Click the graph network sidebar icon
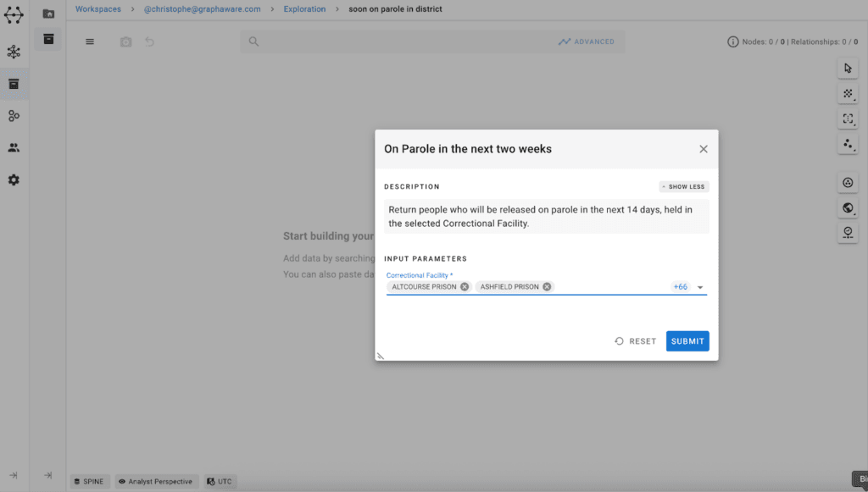Image resolution: width=868 pixels, height=492 pixels. 14,52
